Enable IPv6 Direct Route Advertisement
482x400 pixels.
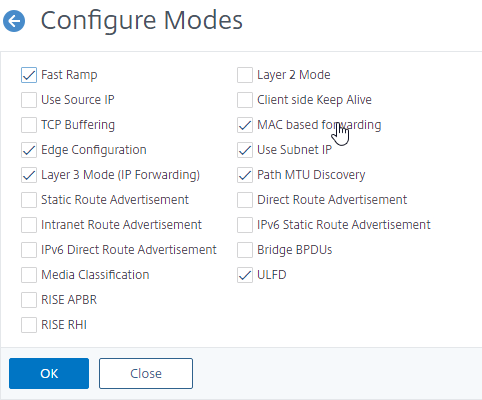(x=29, y=250)
